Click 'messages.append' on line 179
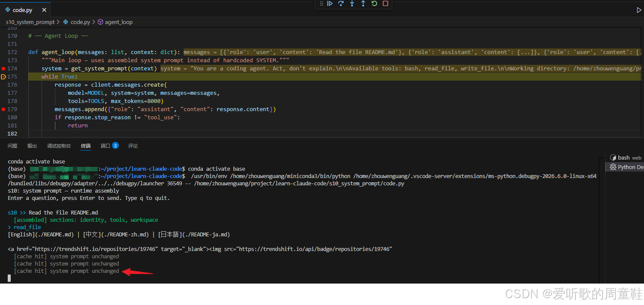This screenshot has width=644, height=305. point(79,109)
